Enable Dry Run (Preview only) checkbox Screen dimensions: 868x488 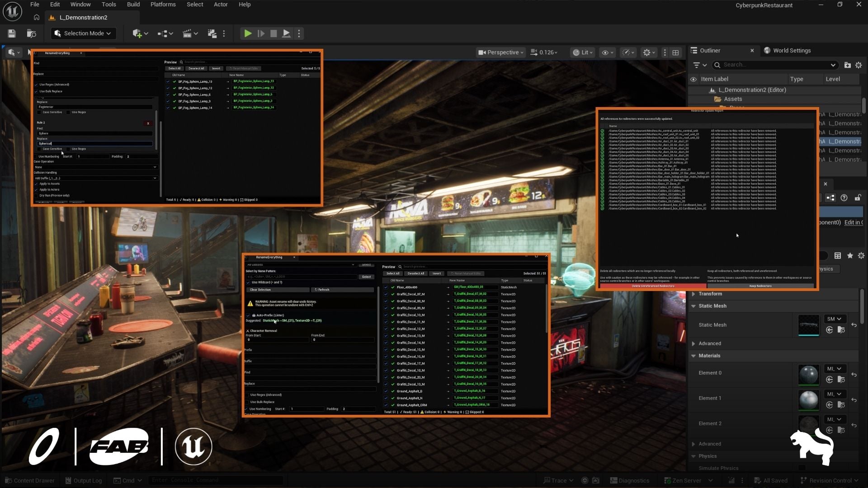pos(36,195)
